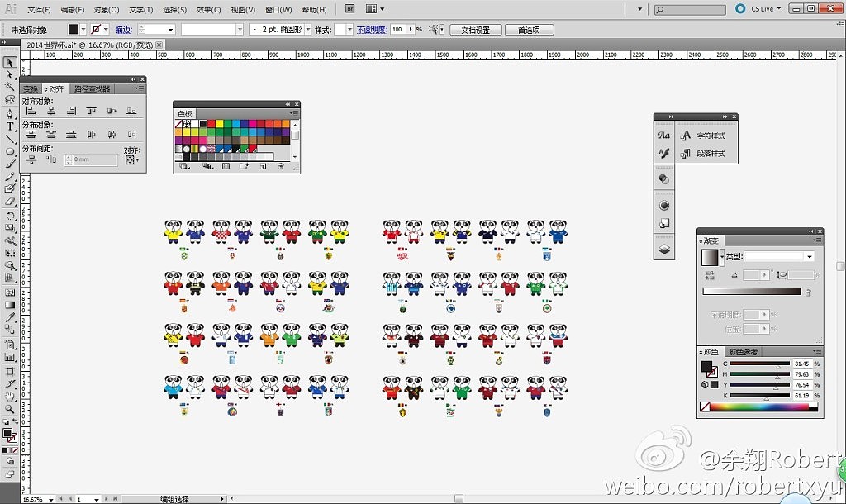Select the Pen tool
Image resolution: width=846 pixels, height=504 pixels.
click(x=10, y=114)
